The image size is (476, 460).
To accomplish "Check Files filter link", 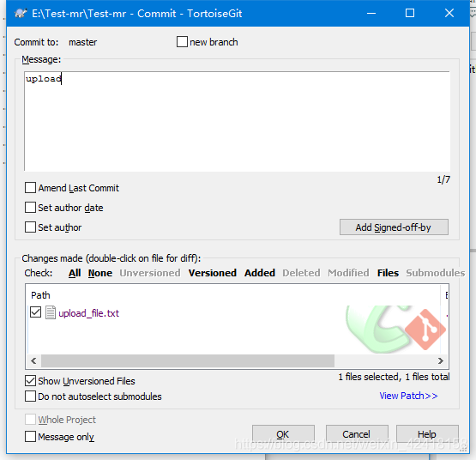I will click(388, 273).
